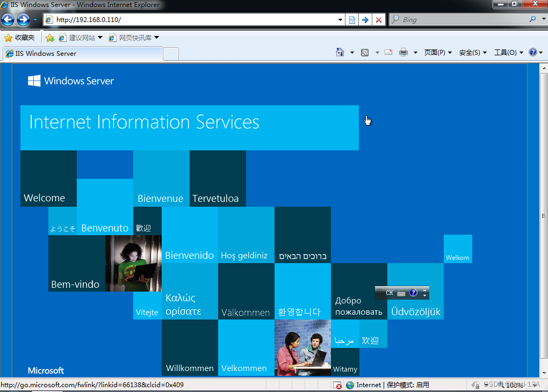Open the 页面(P) Page menu

click(438, 53)
